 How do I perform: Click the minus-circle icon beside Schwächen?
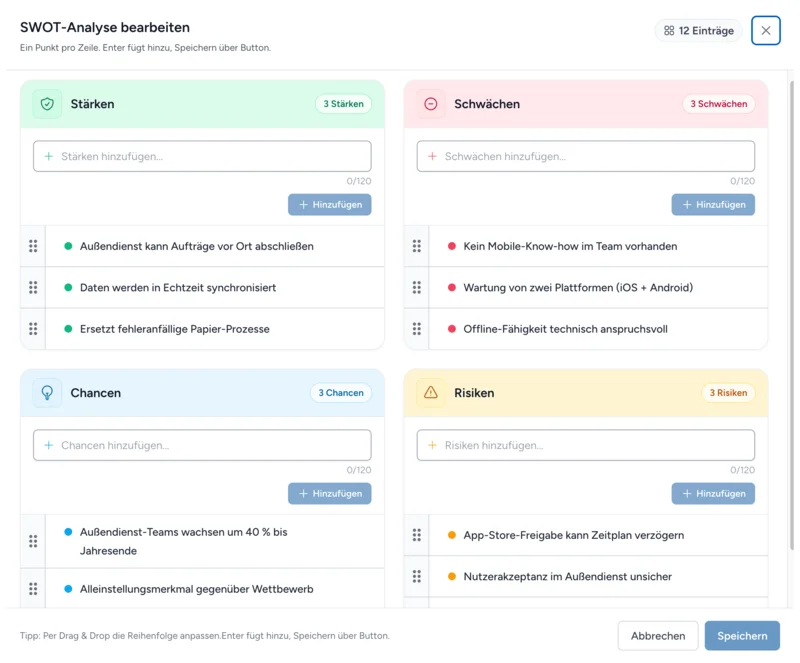431,104
